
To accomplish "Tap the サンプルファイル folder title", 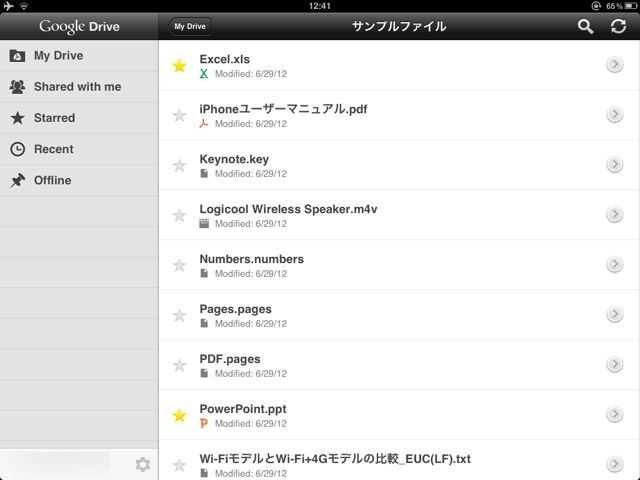I will tap(399, 27).
